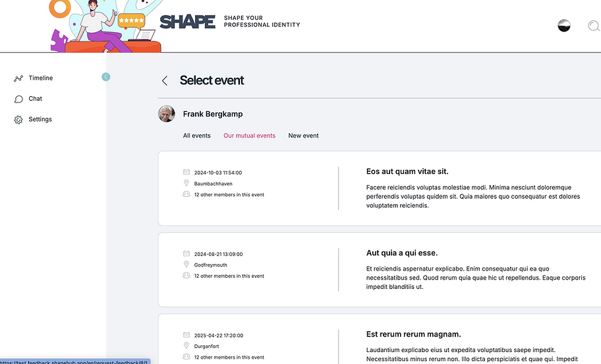
Task: Click location pin icon beside Baumbachhaven
Action: [x=186, y=184]
